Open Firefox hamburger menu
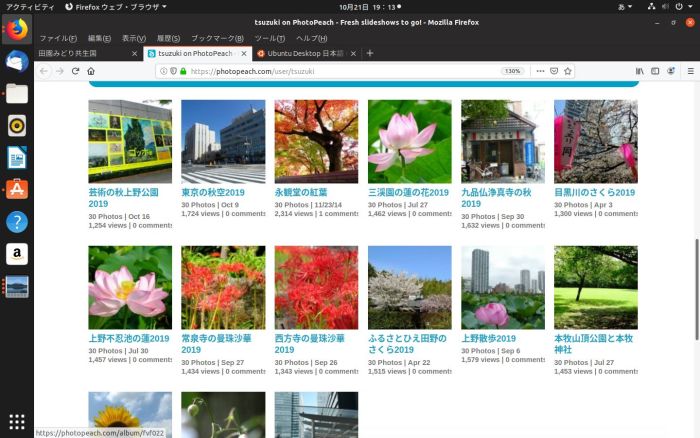 [x=690, y=71]
